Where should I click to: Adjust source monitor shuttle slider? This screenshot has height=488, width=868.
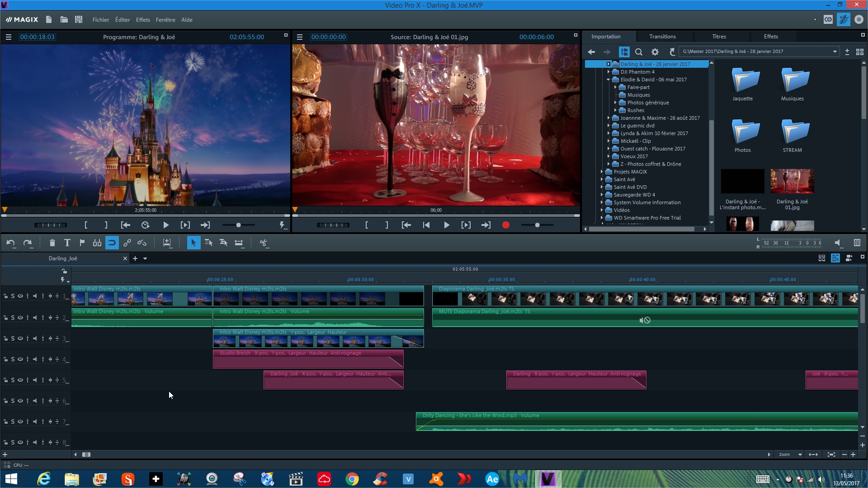click(x=537, y=225)
